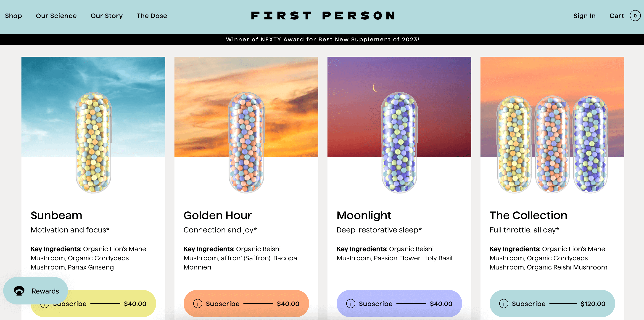The width and height of the screenshot is (644, 320).
Task: Click the info icon on Golden Hour's Subscribe button
Action: coord(198,304)
